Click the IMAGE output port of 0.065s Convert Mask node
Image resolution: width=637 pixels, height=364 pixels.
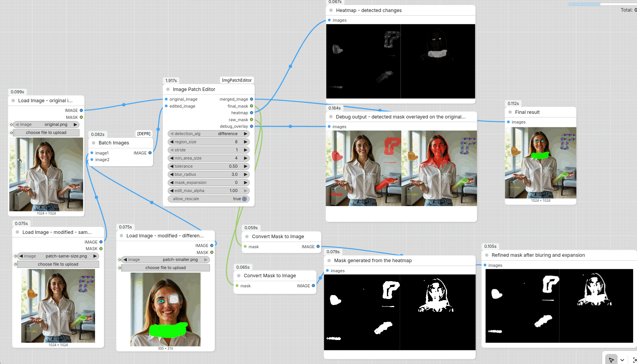pos(314,286)
